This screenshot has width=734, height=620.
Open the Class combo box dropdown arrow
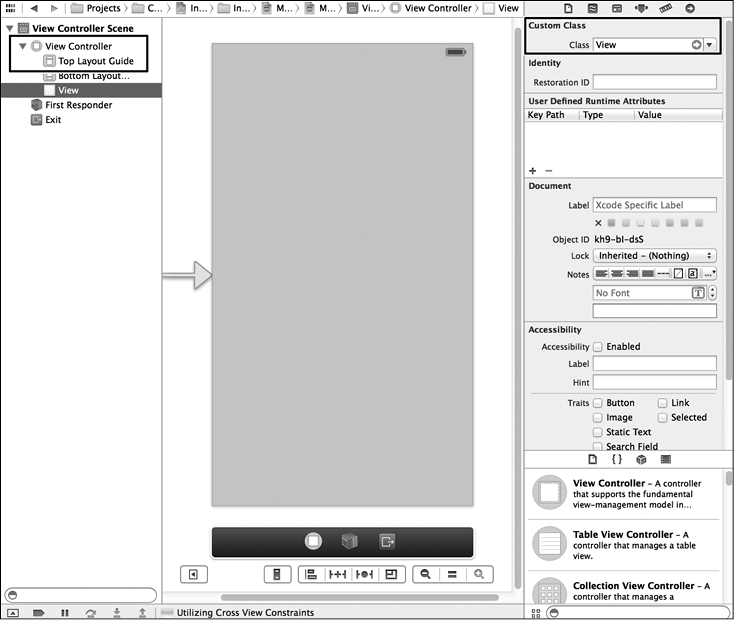[x=709, y=45]
